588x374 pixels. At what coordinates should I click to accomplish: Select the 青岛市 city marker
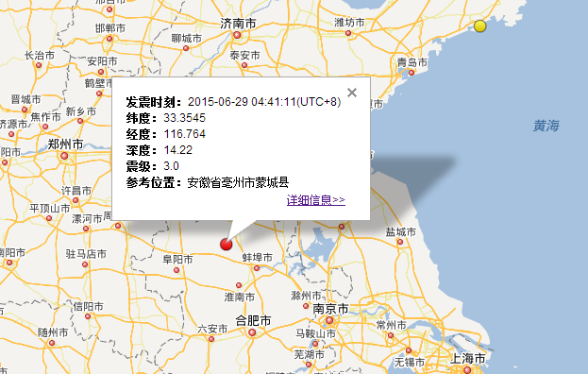point(412,73)
